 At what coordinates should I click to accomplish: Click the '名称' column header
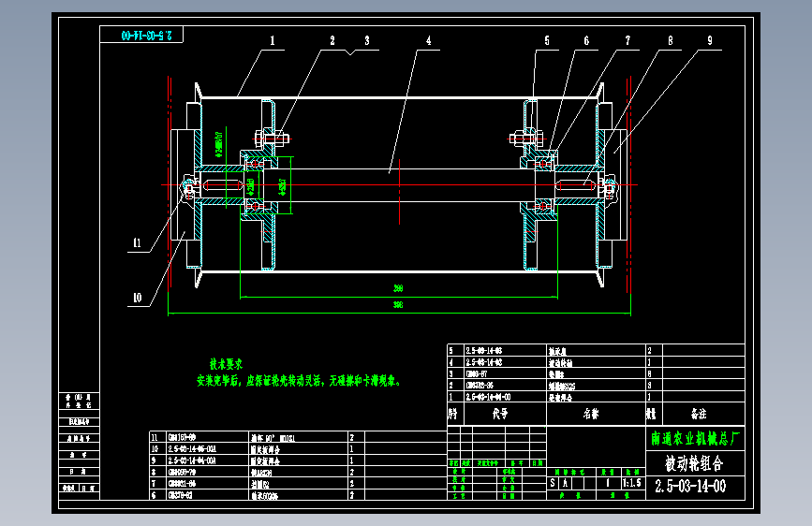coord(591,414)
